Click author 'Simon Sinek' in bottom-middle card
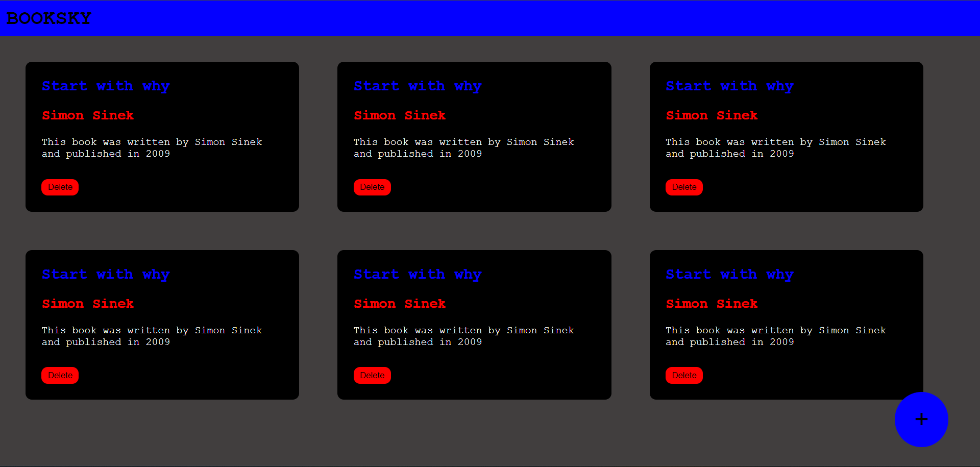 (400, 304)
